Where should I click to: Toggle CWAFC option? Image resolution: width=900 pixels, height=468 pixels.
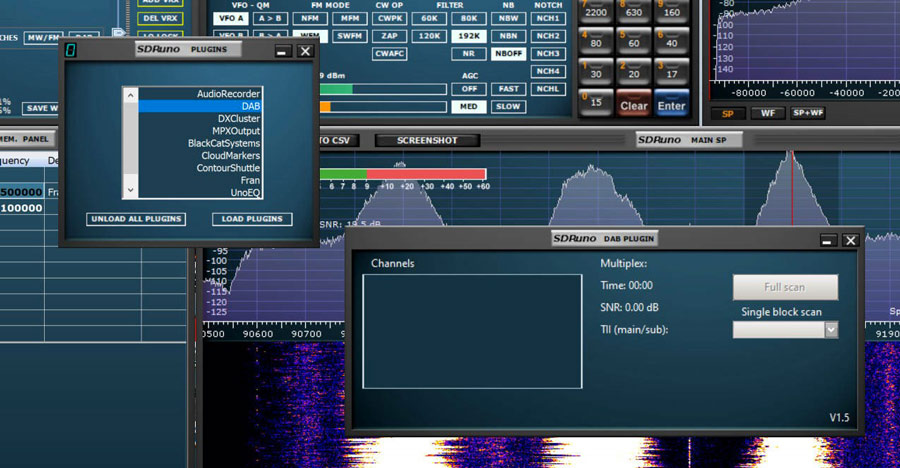[x=390, y=53]
